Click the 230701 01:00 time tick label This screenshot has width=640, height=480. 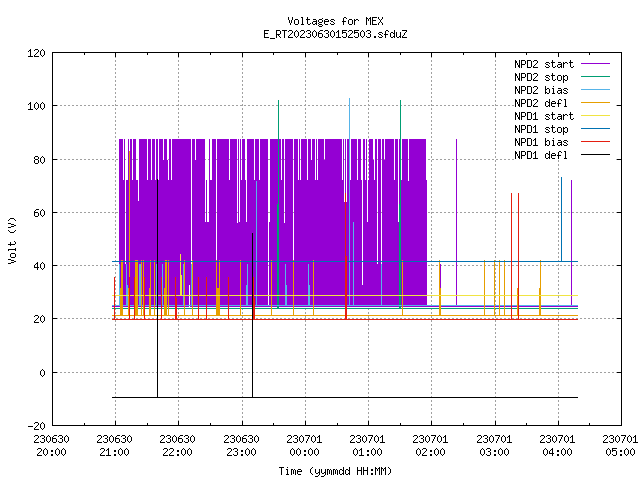coord(367,446)
